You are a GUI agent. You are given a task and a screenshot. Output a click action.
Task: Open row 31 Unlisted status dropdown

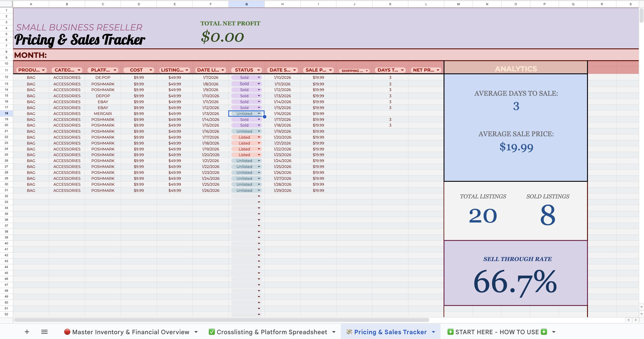(x=259, y=191)
